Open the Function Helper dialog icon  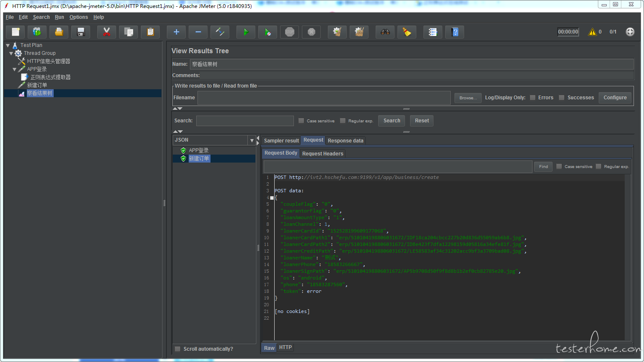coord(433,32)
